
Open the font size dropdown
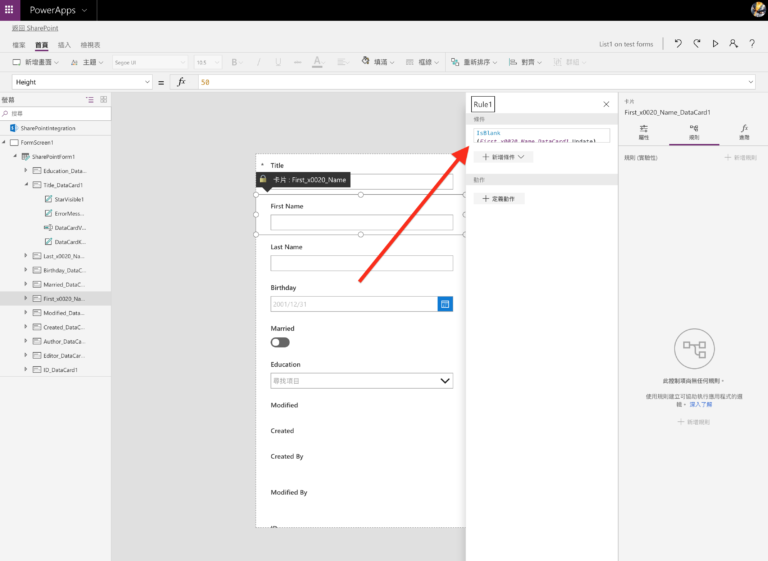click(208, 62)
